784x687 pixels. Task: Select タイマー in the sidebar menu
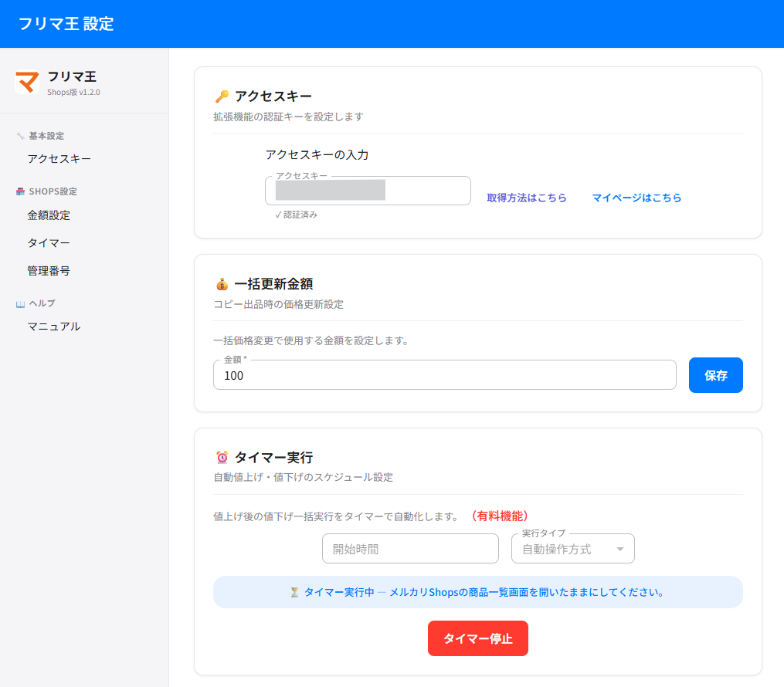point(49,243)
